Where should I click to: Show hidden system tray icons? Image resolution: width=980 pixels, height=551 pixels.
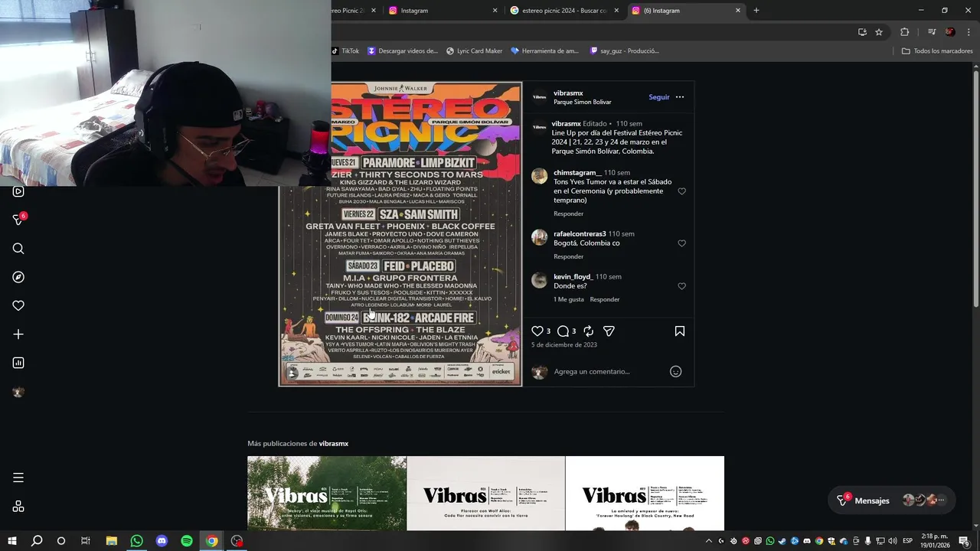tap(709, 541)
